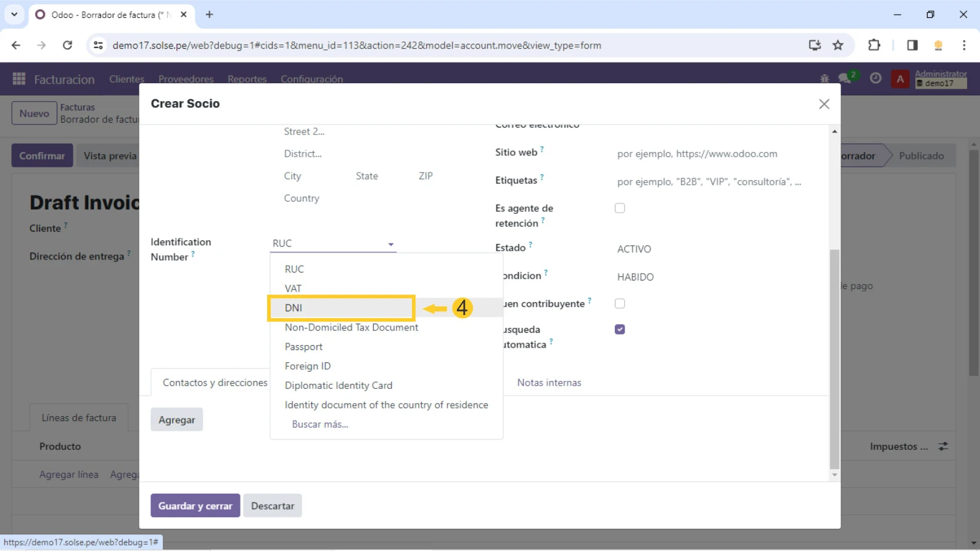
Task: Open the conversations messages icon
Action: pos(845,78)
